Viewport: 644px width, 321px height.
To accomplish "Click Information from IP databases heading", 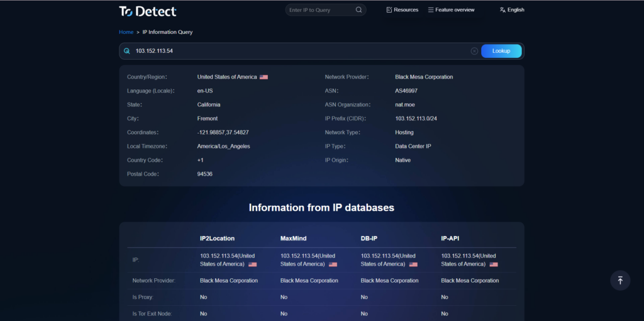I will (321, 208).
